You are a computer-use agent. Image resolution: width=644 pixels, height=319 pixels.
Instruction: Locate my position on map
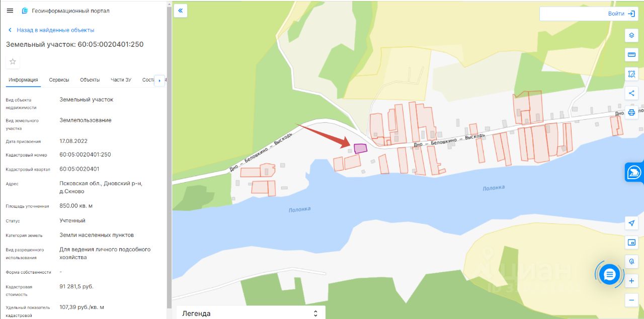[x=631, y=223]
